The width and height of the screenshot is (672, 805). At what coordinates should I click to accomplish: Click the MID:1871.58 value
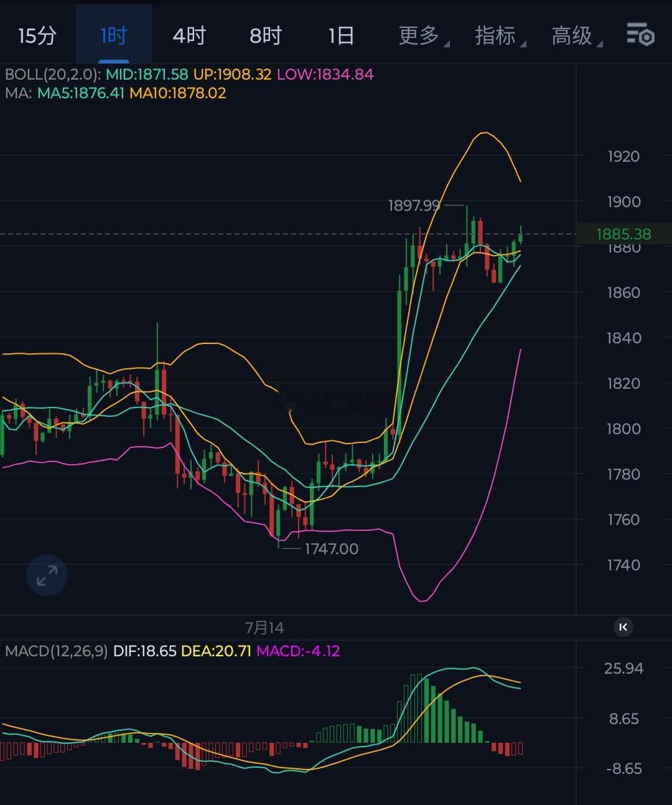(147, 75)
